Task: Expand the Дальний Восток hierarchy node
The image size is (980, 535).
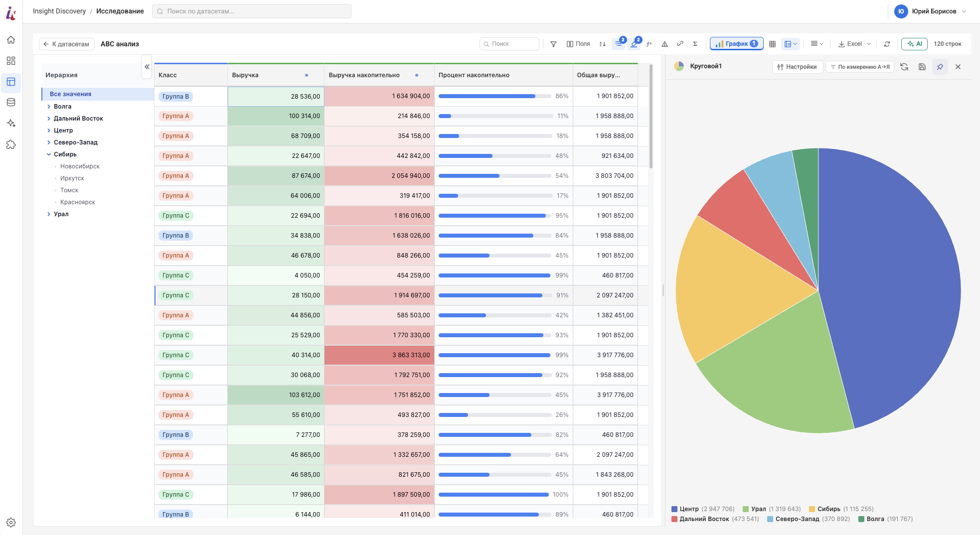Action: point(49,119)
